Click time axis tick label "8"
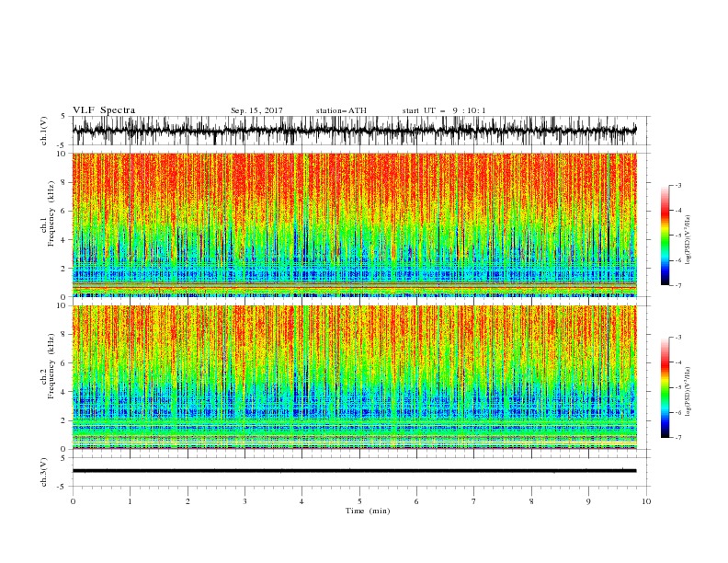This screenshot has height=563, width=728. pos(531,501)
